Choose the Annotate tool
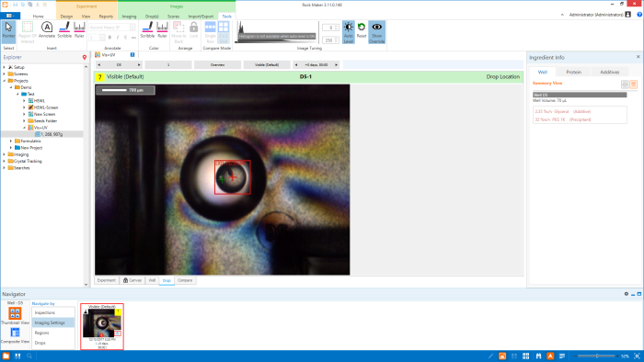 [x=47, y=30]
